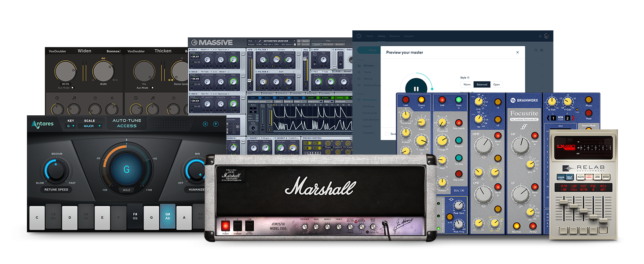Image resolution: width=644 pixels, height=264 pixels.
Task: Click the Massive logo icon
Action: pyautogui.click(x=194, y=42)
